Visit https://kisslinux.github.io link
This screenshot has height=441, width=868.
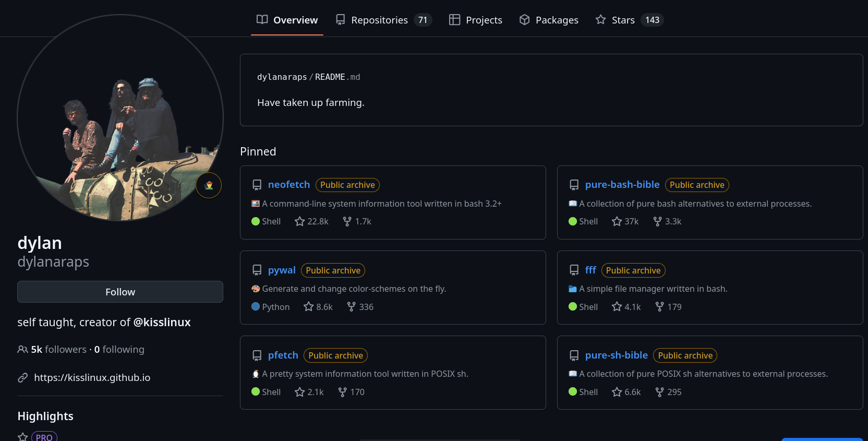point(92,377)
